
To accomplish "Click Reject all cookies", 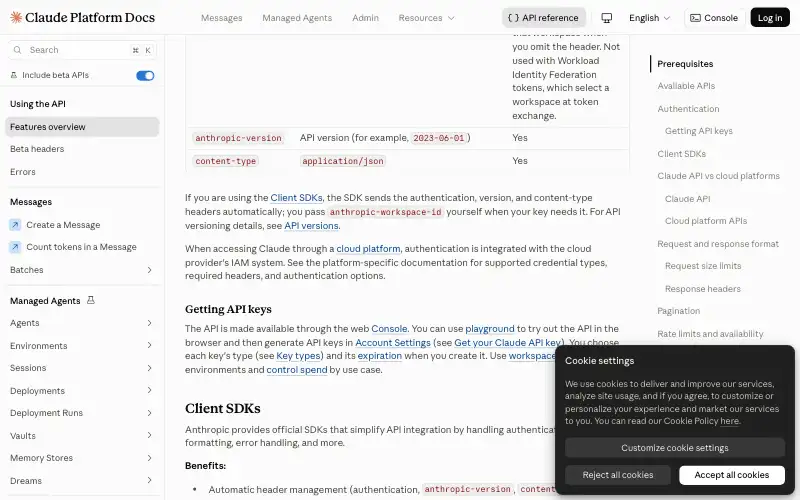I will [617, 475].
